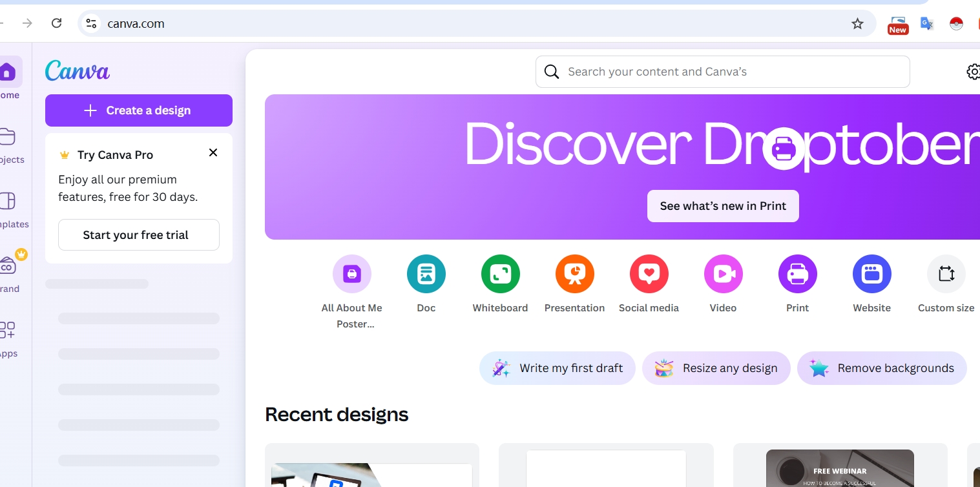
Task: Open site information icon in address bar
Action: point(92,23)
